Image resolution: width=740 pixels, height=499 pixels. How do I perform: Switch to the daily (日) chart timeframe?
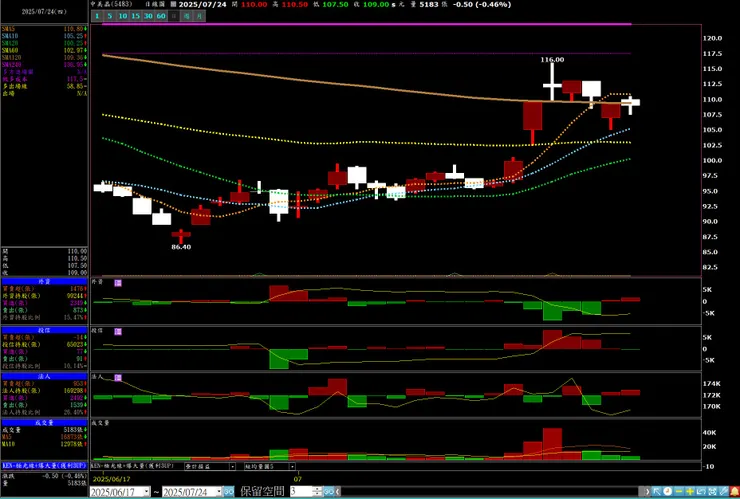[x=174, y=16]
